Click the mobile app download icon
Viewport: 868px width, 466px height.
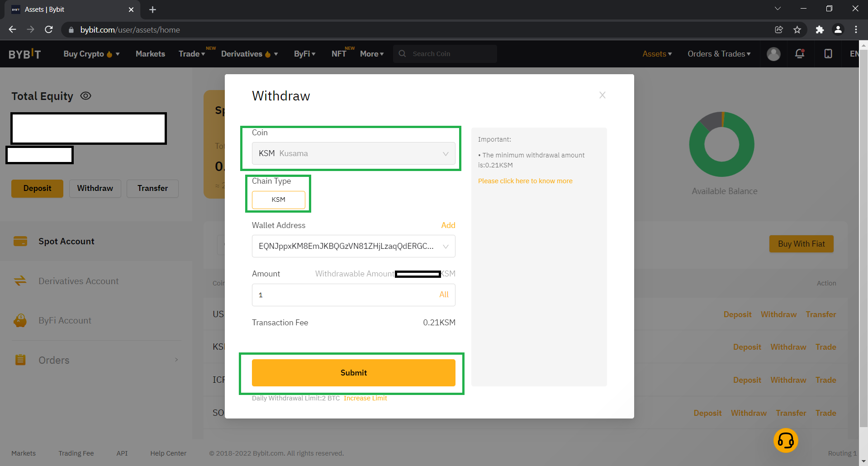[828, 54]
